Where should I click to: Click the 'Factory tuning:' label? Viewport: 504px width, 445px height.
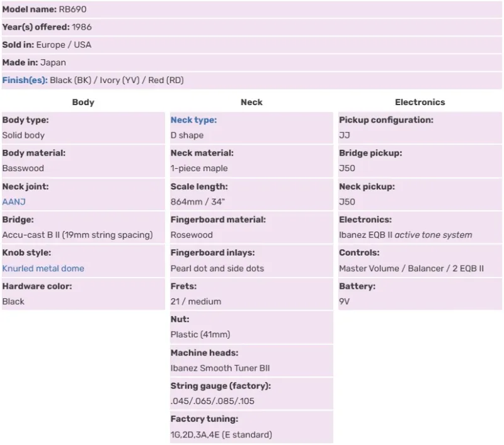204,419
